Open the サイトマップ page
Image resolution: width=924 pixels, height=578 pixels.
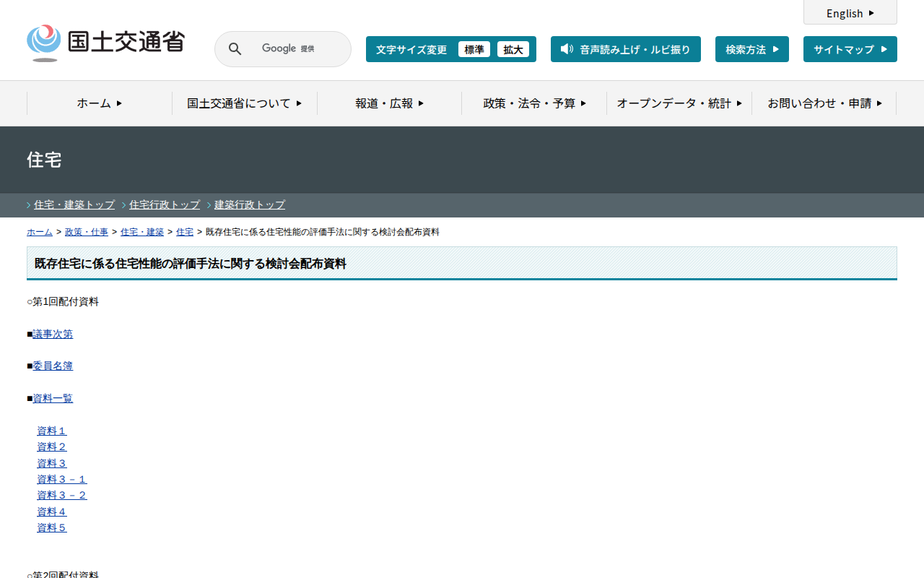pyautogui.click(x=850, y=49)
